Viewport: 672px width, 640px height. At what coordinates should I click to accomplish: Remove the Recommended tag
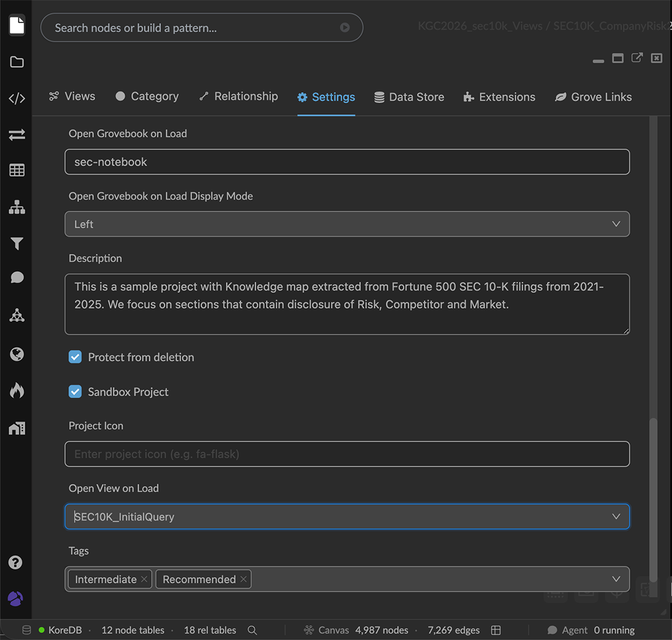(x=243, y=579)
